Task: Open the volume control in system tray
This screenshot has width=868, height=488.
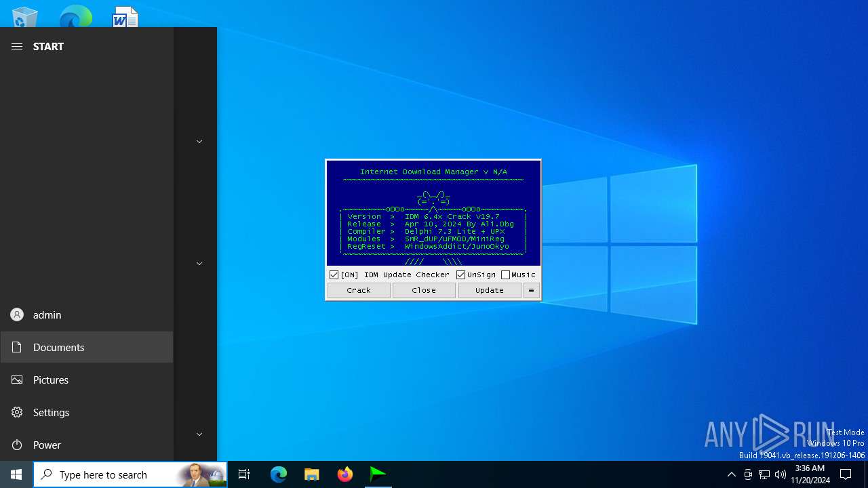Action: (x=781, y=474)
